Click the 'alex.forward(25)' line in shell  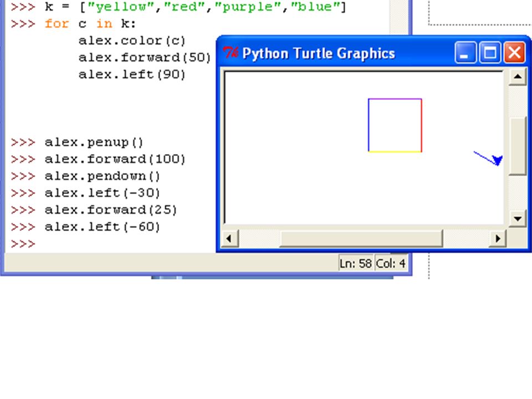(x=111, y=209)
